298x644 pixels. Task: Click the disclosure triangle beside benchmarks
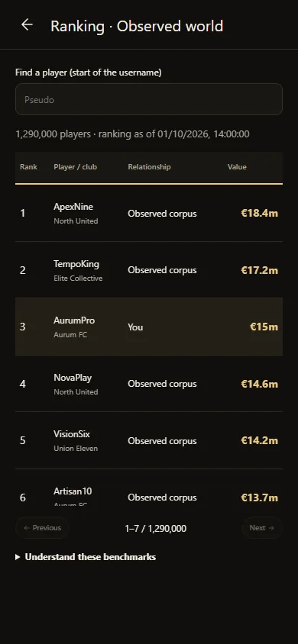(x=18, y=557)
